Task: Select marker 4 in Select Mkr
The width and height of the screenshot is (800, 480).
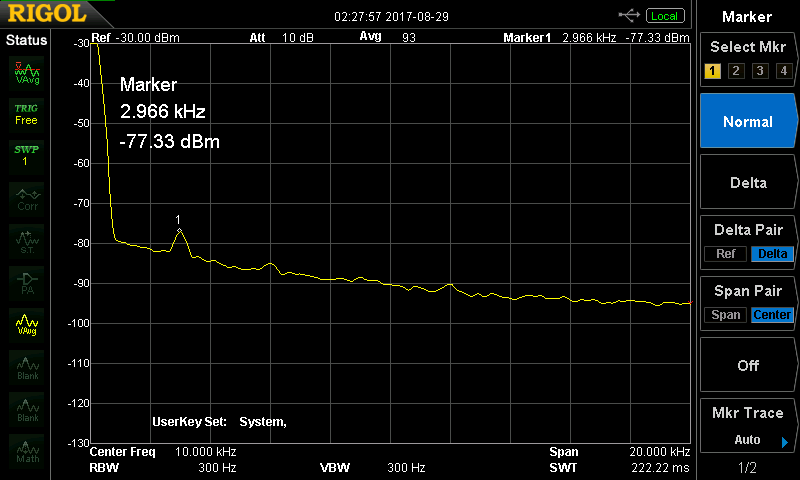Action: [x=783, y=71]
